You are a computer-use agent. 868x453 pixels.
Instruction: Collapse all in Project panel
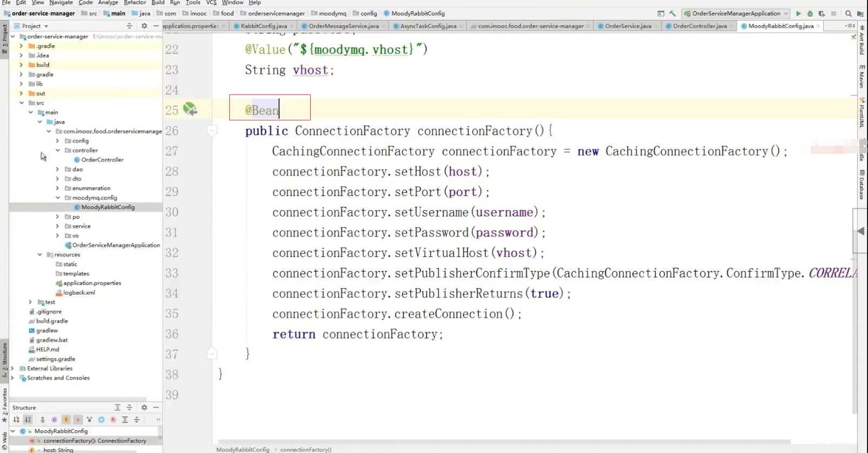click(x=129, y=26)
